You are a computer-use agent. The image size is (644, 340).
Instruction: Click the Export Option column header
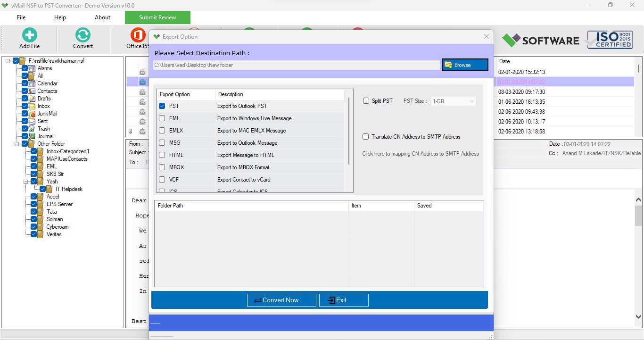point(186,94)
